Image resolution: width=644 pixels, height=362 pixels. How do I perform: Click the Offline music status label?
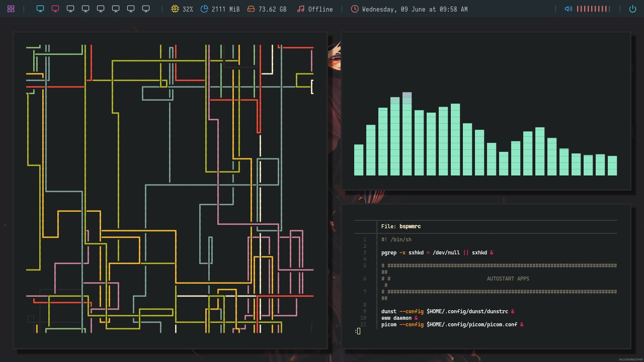tap(320, 9)
